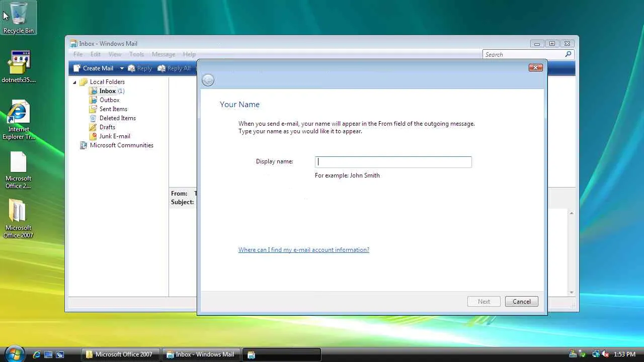Click the "Display name:" label
The height and width of the screenshot is (362, 644).
tap(275, 161)
